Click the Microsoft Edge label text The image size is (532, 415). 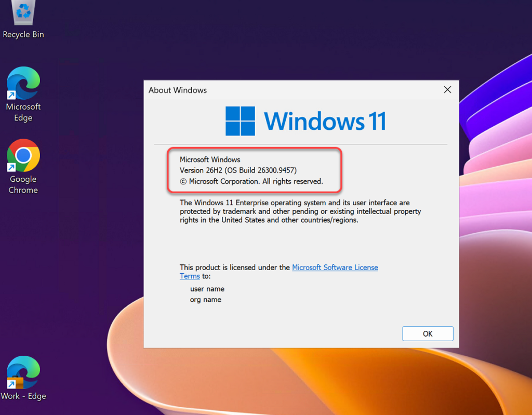point(23,112)
